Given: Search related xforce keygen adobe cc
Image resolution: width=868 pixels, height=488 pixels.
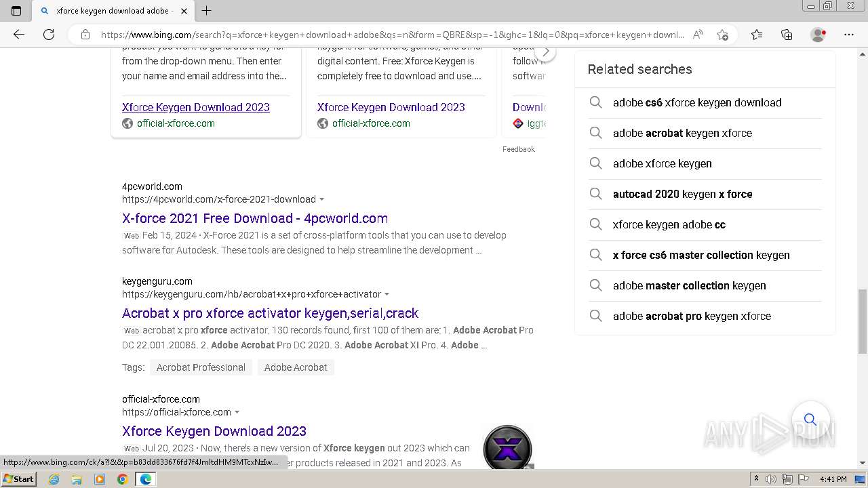Looking at the screenshot, I should (705, 224).
